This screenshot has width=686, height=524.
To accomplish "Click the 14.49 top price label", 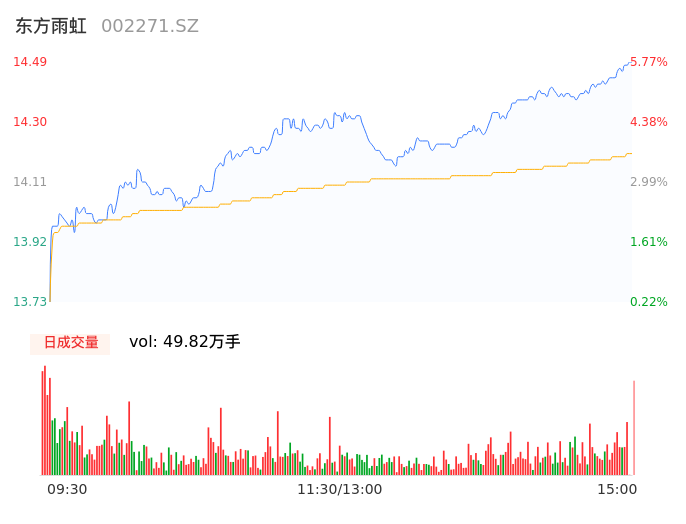I will tap(30, 62).
